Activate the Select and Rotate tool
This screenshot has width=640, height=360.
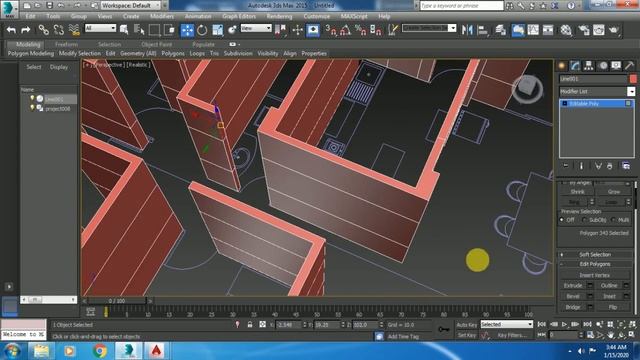point(202,30)
